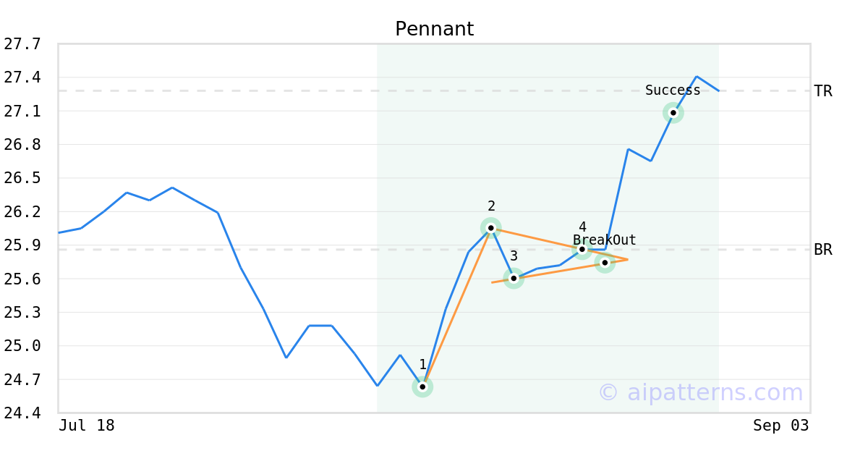Viewport: 868px width, 456px height.
Task: Click the TR level label
Action: click(x=823, y=91)
